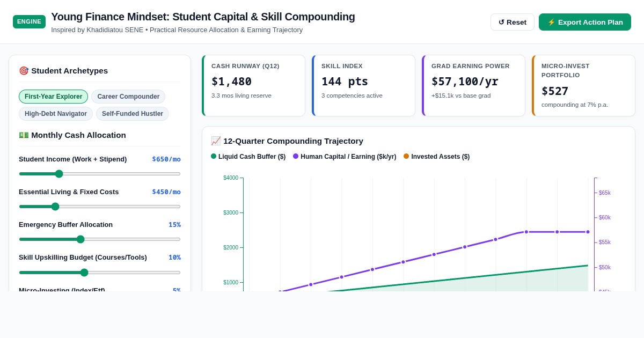644x338 pixels.
Task: Click the $450/mo living cost value
Action: [x=166, y=192]
